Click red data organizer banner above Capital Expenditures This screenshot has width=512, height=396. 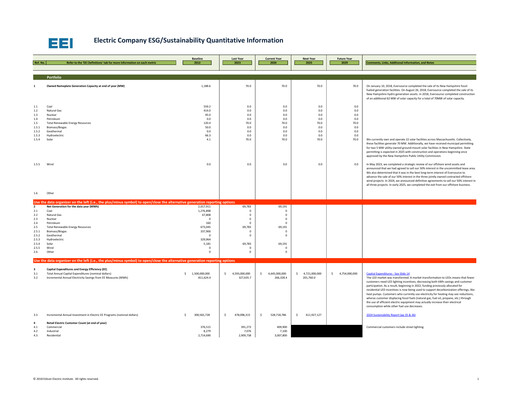254,260
